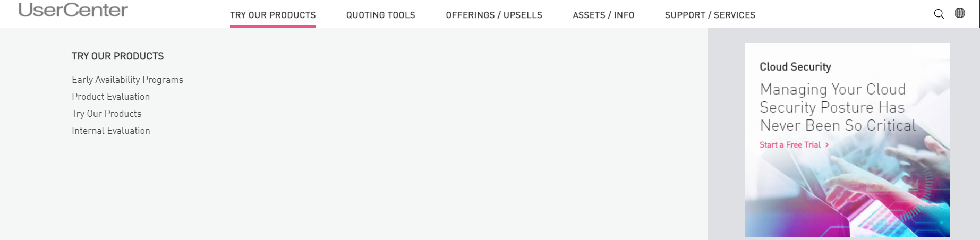Open Internal Evaluation page
Viewport: 980px width, 240px height.
(x=111, y=131)
